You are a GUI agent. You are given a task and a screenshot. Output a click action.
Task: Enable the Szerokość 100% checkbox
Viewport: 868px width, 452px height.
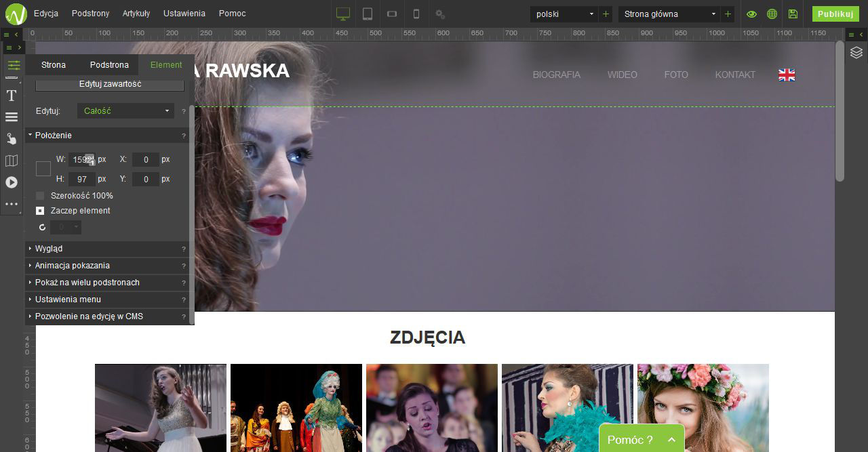(x=39, y=195)
